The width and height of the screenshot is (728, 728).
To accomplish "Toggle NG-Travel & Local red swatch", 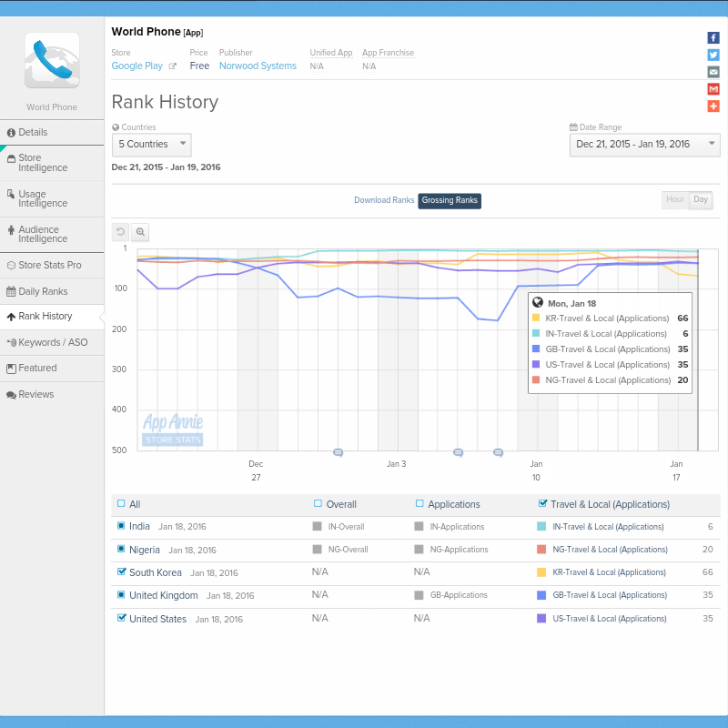I will [x=541, y=550].
